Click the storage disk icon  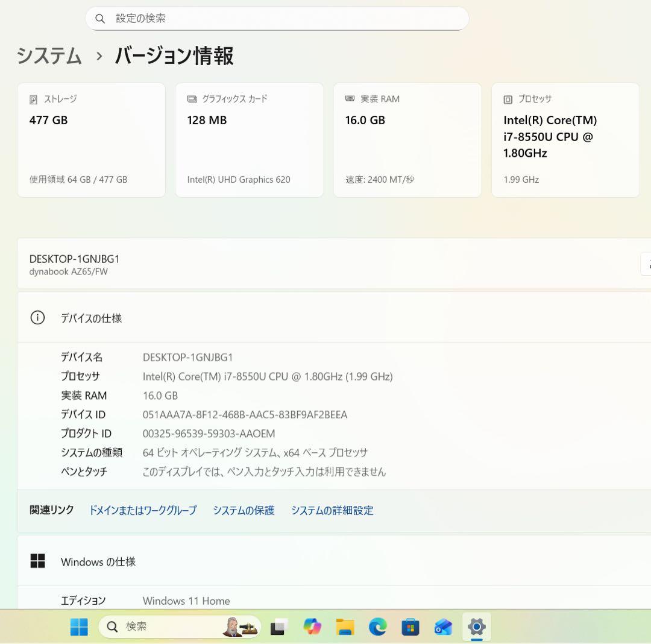33,99
